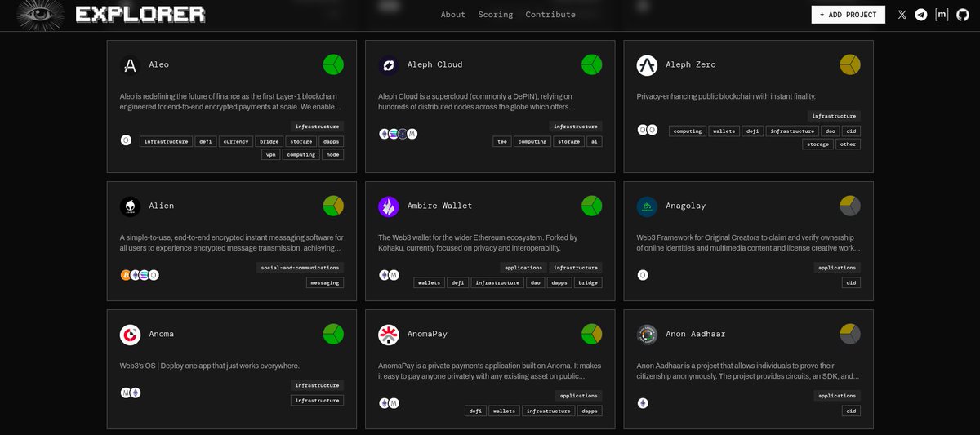Viewport: 980px width, 435px height.
Task: Click Alien's description starting 'A simple-to-use'
Action: point(231,242)
